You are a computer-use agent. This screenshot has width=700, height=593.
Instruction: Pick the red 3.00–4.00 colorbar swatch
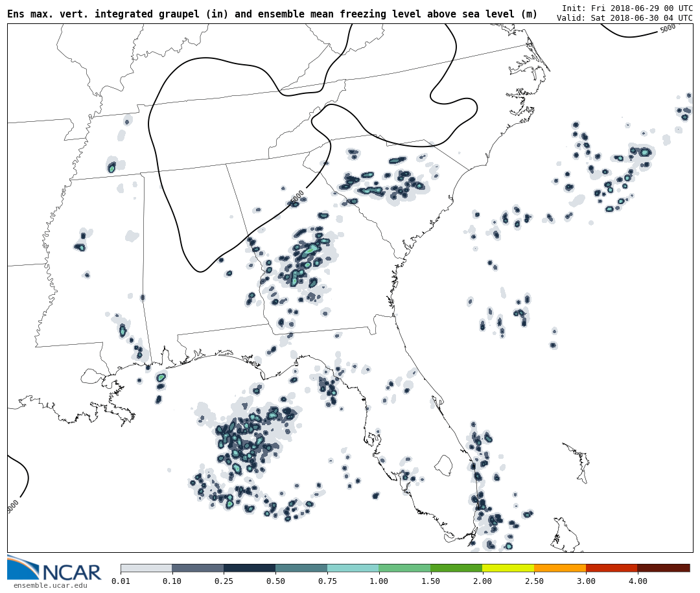pyautogui.click(x=611, y=568)
